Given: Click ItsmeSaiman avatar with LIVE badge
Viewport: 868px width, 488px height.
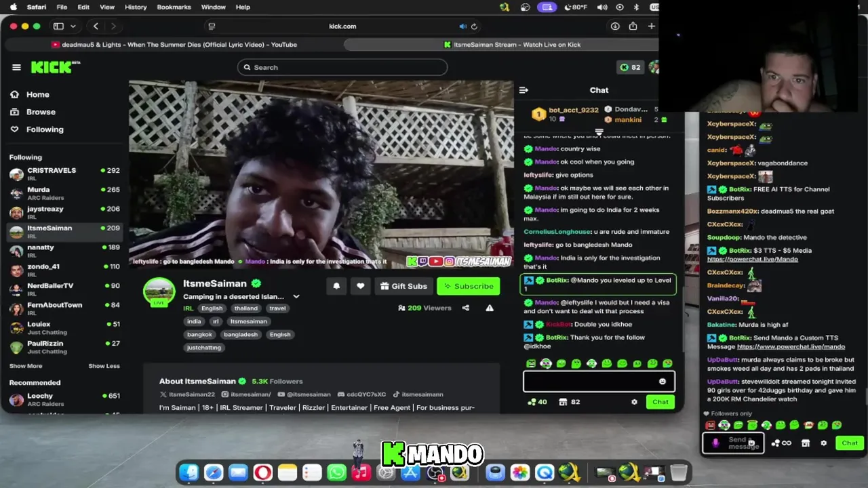Looking at the screenshot, I should coord(159,292).
